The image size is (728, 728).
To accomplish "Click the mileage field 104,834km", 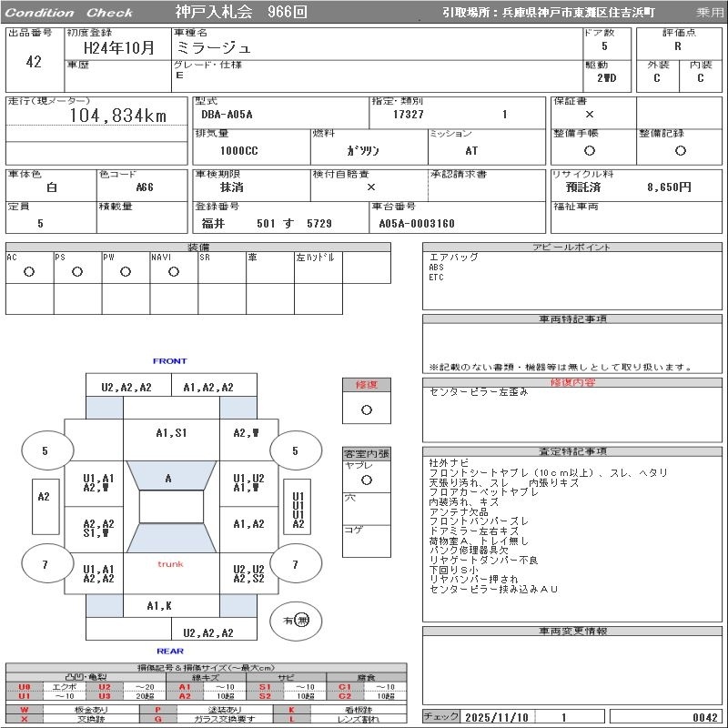I will pyautogui.click(x=96, y=116).
